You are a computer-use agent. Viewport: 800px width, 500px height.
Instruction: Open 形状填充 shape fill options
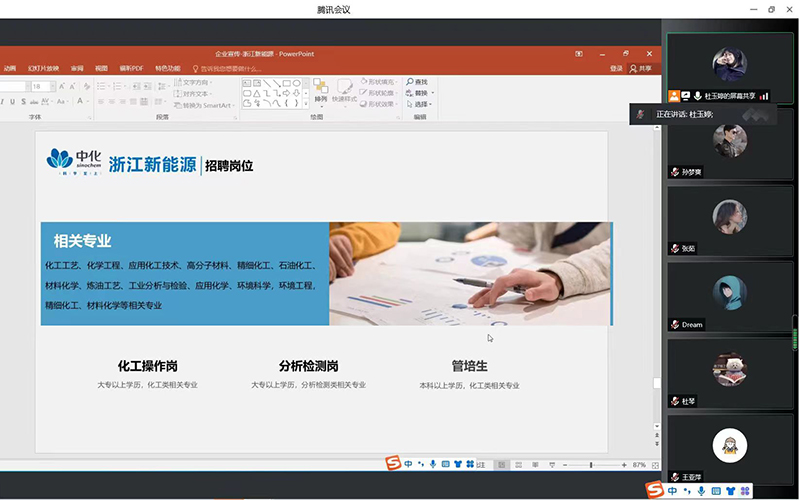[379, 82]
